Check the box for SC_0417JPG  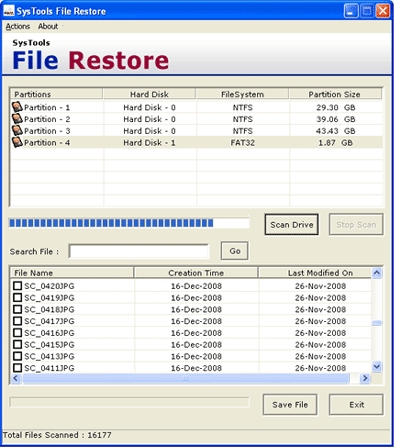pos(17,321)
